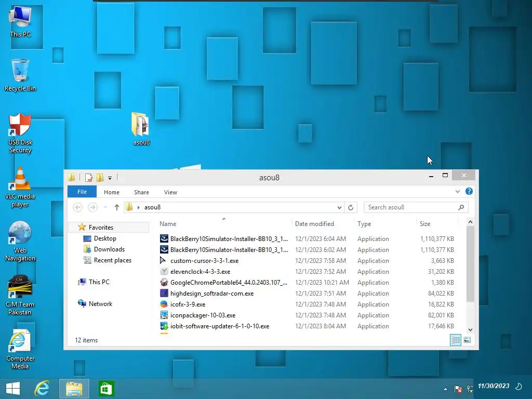Open Customize Quick Access Toolbar dropdown
The height and width of the screenshot is (399, 532).
pyautogui.click(x=110, y=178)
